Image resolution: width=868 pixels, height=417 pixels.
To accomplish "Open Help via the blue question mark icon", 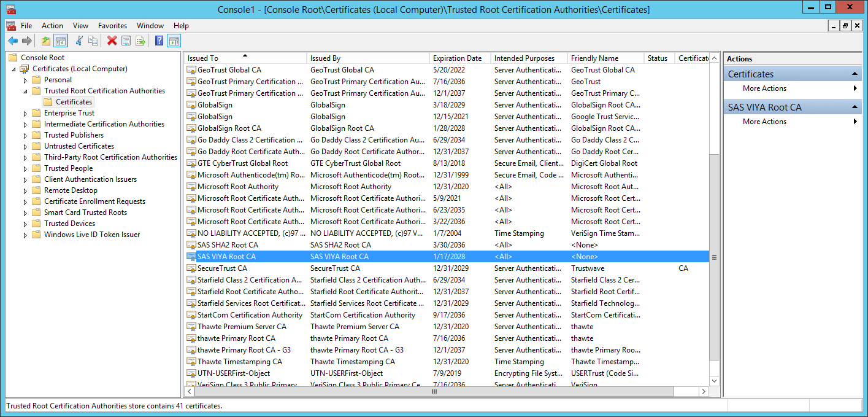I will tap(159, 41).
